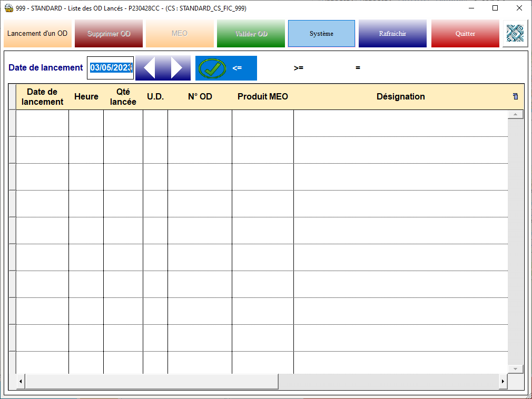Exit using the Quitter button
Screen dimensions: 532x399
pos(465,34)
